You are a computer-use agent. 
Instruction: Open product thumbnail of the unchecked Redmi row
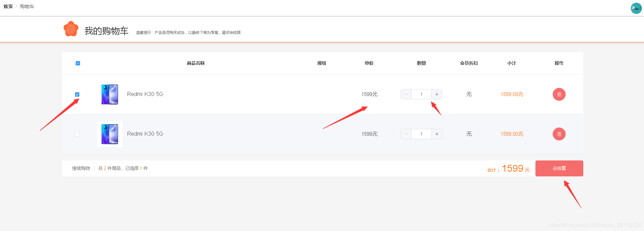[110, 134]
